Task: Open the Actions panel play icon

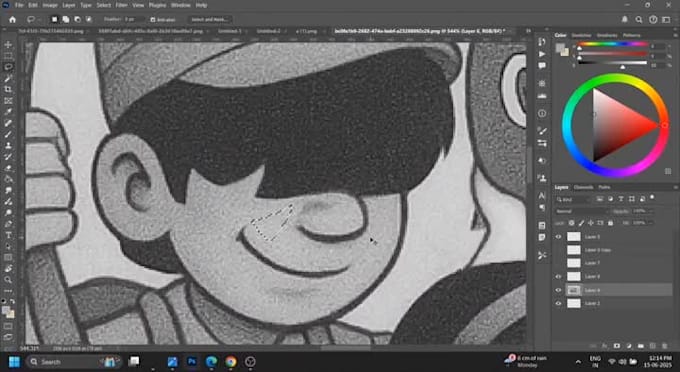Action: pyautogui.click(x=542, y=54)
